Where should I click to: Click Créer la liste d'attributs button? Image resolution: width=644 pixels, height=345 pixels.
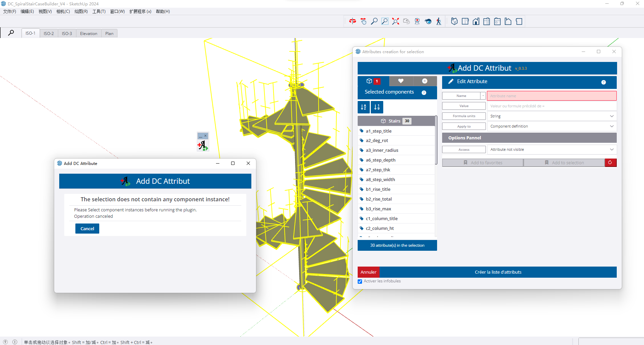coord(498,272)
